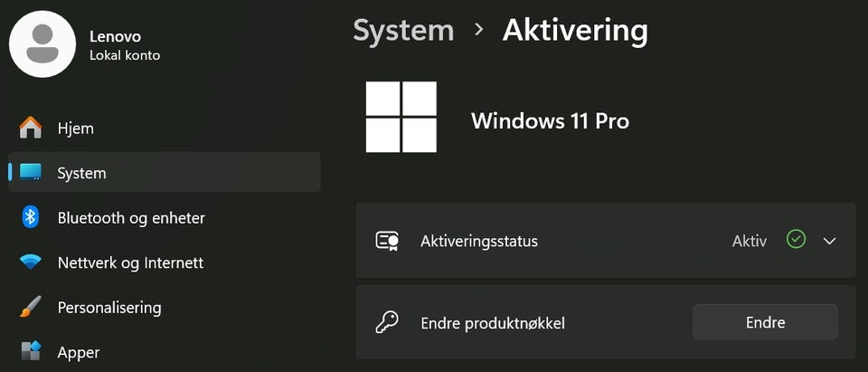Click the activation certificate icon

pyautogui.click(x=388, y=241)
